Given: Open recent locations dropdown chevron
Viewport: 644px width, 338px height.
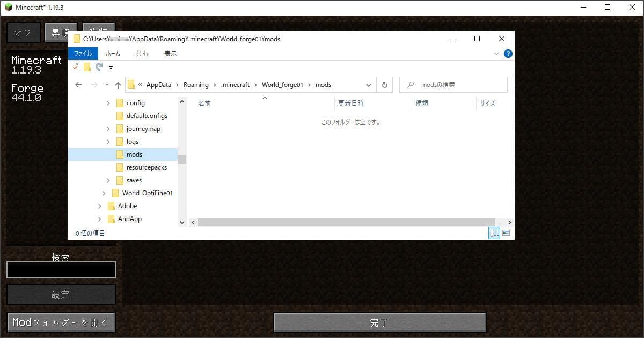Looking at the screenshot, I should click(107, 85).
